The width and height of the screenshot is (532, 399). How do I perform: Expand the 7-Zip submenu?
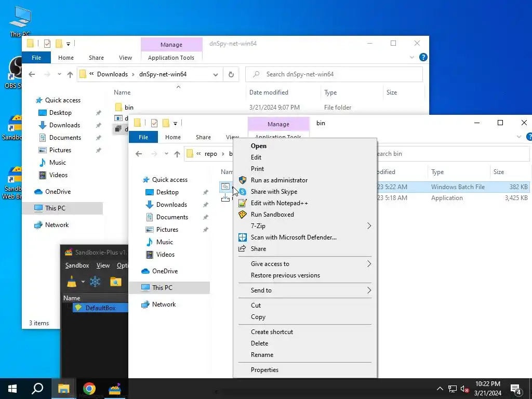coord(305,226)
